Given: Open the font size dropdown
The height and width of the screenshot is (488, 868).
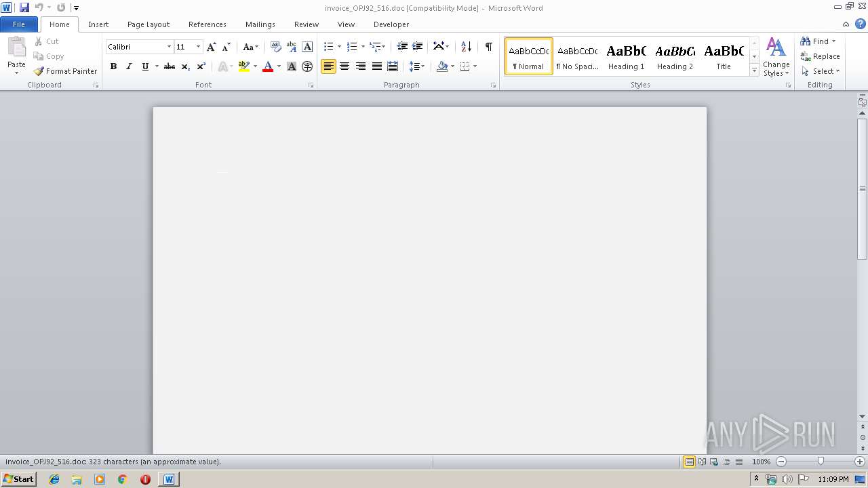Looking at the screenshot, I should pos(198,47).
